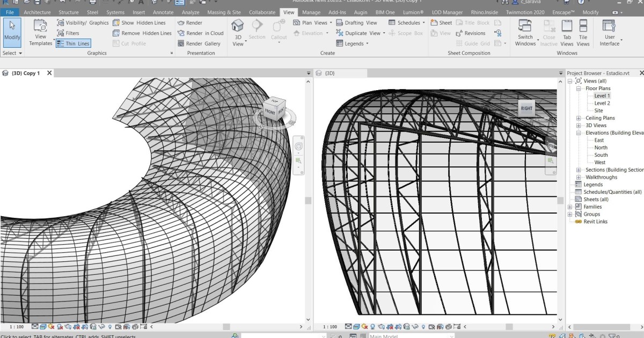The image size is (644, 338).
Task: Tile all open views with Tile Views
Action: coord(583,32)
